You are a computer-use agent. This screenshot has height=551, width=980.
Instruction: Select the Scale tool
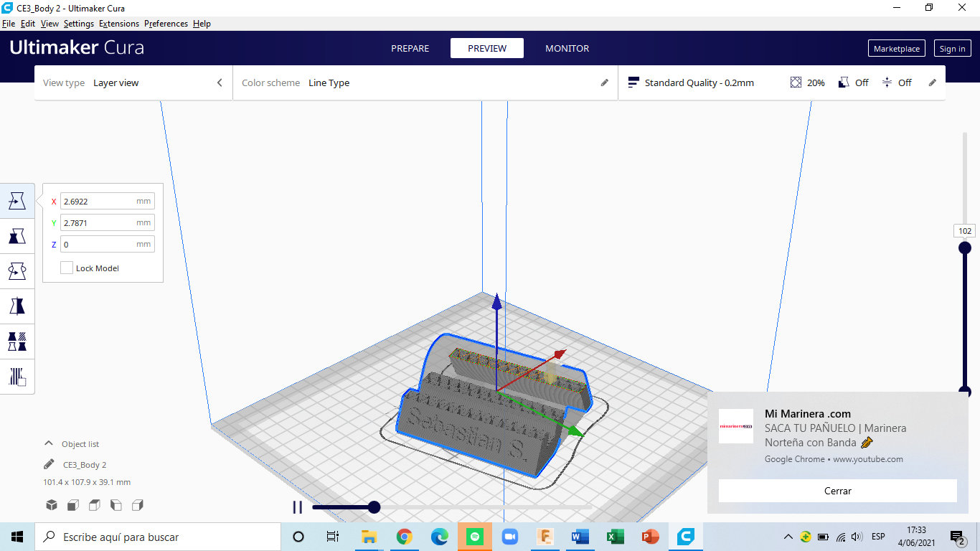(17, 236)
